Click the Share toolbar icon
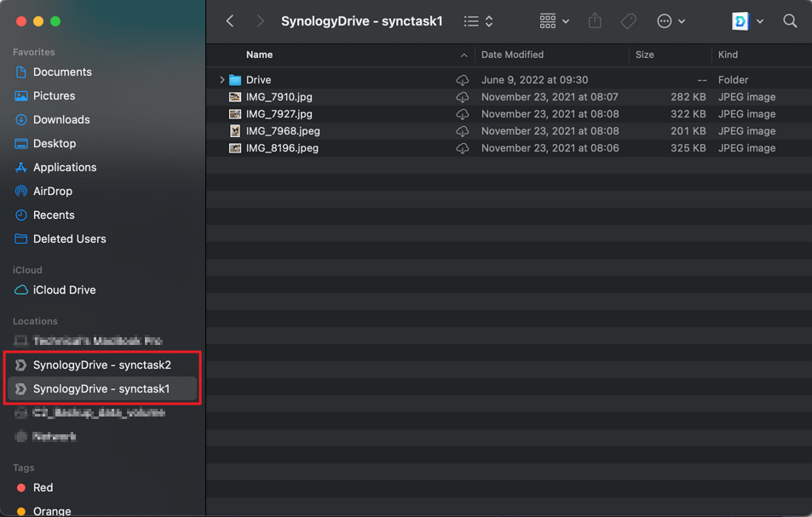Screen dimensions: 812x517 (x=595, y=21)
